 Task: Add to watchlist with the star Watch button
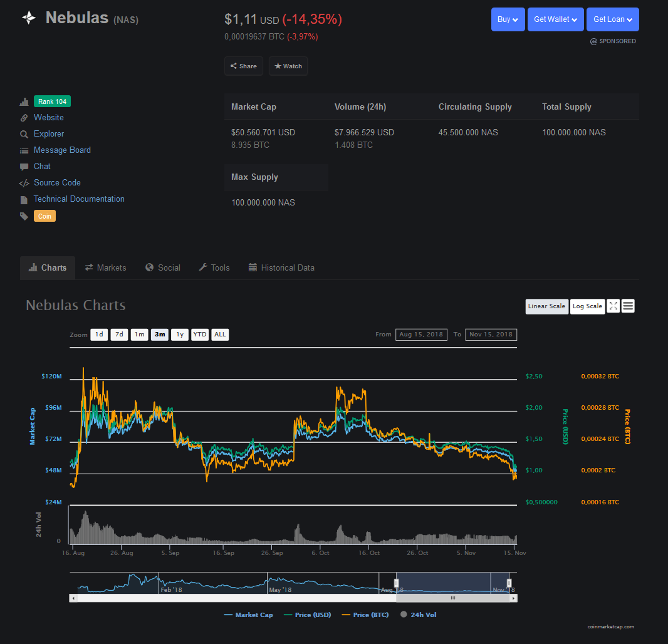coord(288,66)
